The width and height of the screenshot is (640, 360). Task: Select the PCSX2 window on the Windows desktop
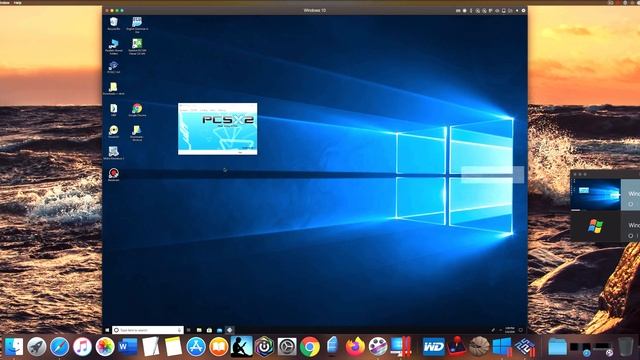tap(218, 129)
